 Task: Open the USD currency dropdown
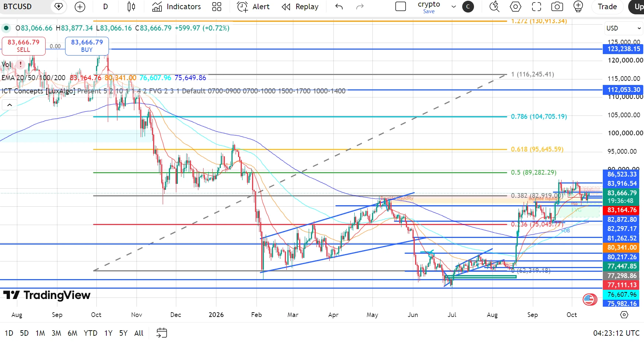[x=623, y=28]
